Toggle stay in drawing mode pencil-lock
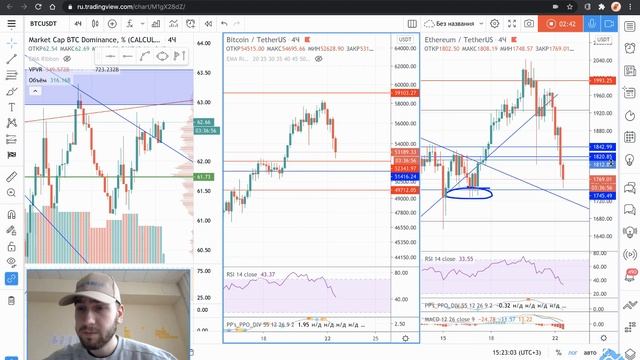 (x=11, y=231)
